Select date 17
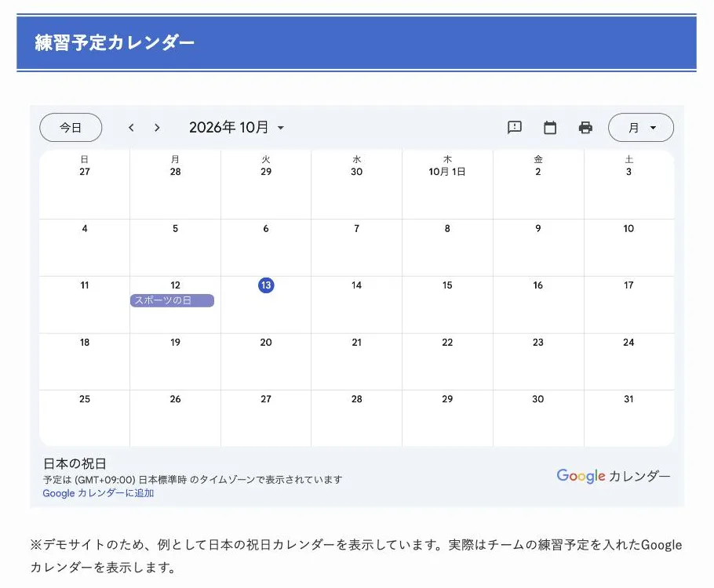This screenshot has height=588, width=714. coord(628,285)
